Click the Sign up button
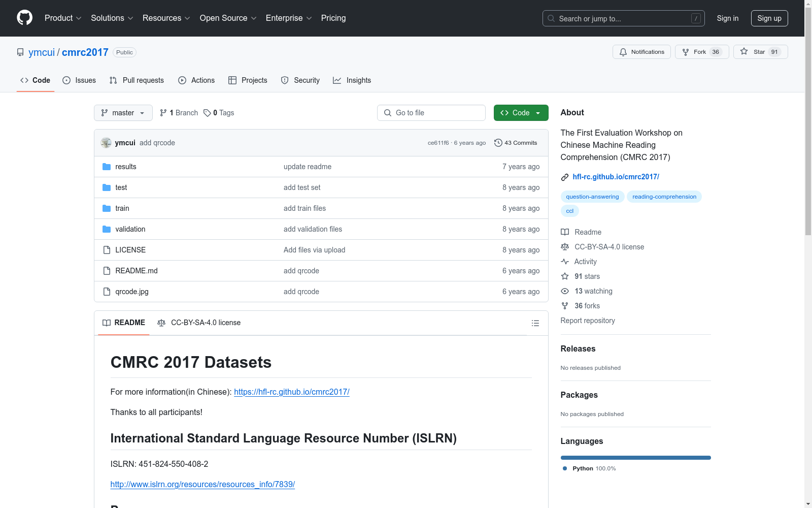The height and width of the screenshot is (508, 812). coord(769,18)
